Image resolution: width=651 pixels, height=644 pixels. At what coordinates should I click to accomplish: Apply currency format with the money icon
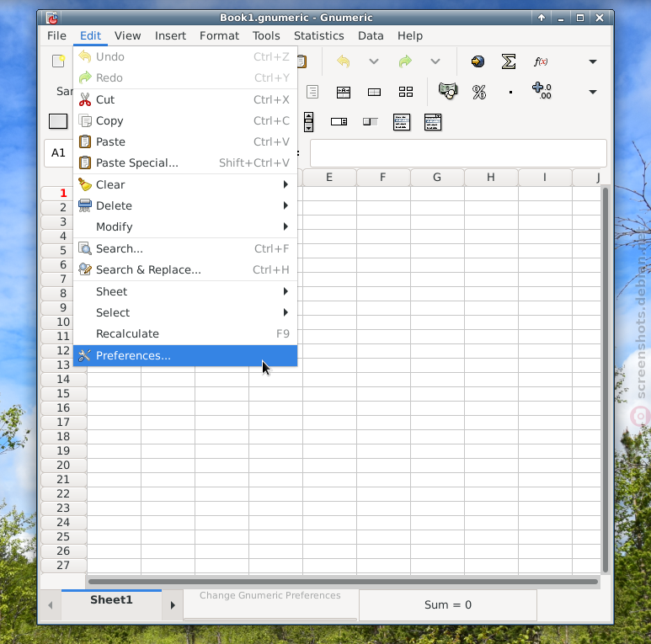[448, 90]
